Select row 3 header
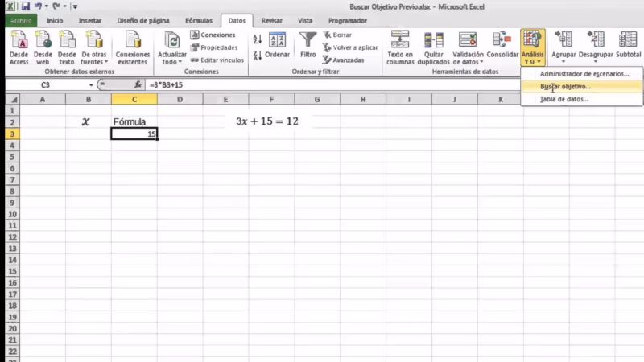Image resolution: width=644 pixels, height=362 pixels. (13, 134)
